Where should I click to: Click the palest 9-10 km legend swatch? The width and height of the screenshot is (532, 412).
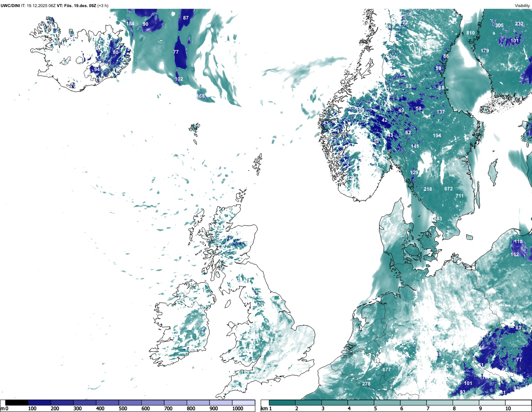pyautogui.click(x=493, y=402)
